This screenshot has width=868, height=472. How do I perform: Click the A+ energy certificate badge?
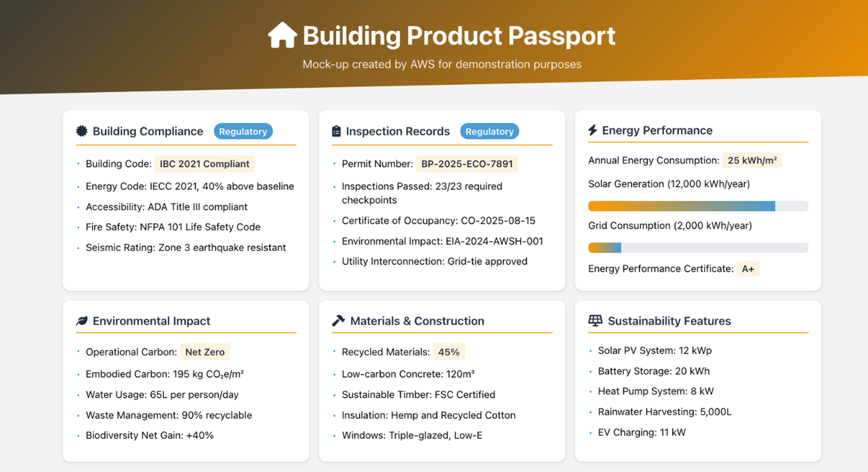coord(748,269)
